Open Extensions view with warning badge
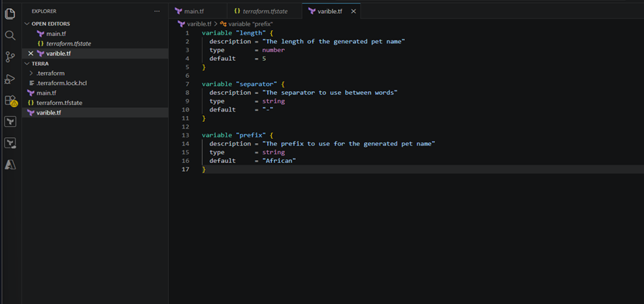Image resolution: width=644 pixels, height=304 pixels. (10, 101)
